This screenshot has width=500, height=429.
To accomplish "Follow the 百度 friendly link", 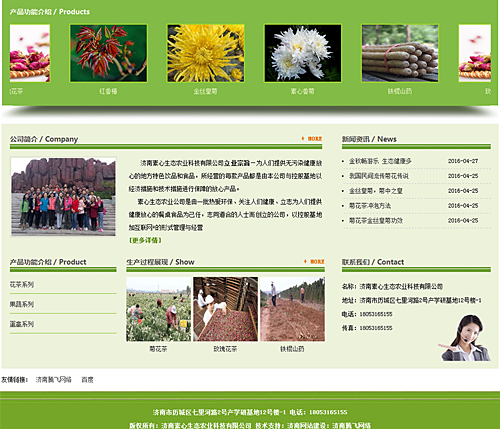I will 87,380.
